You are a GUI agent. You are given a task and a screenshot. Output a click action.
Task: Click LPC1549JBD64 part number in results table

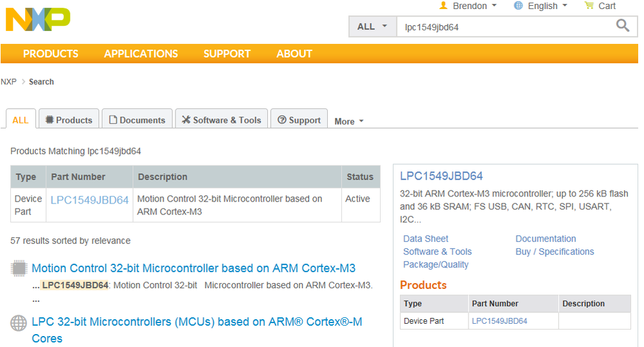click(90, 200)
